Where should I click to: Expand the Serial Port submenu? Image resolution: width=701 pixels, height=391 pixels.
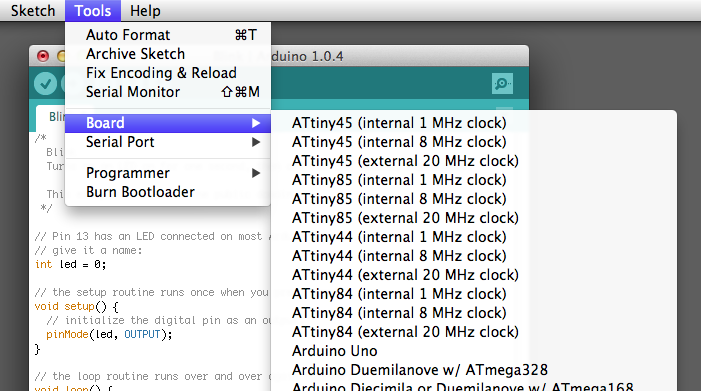(x=168, y=142)
